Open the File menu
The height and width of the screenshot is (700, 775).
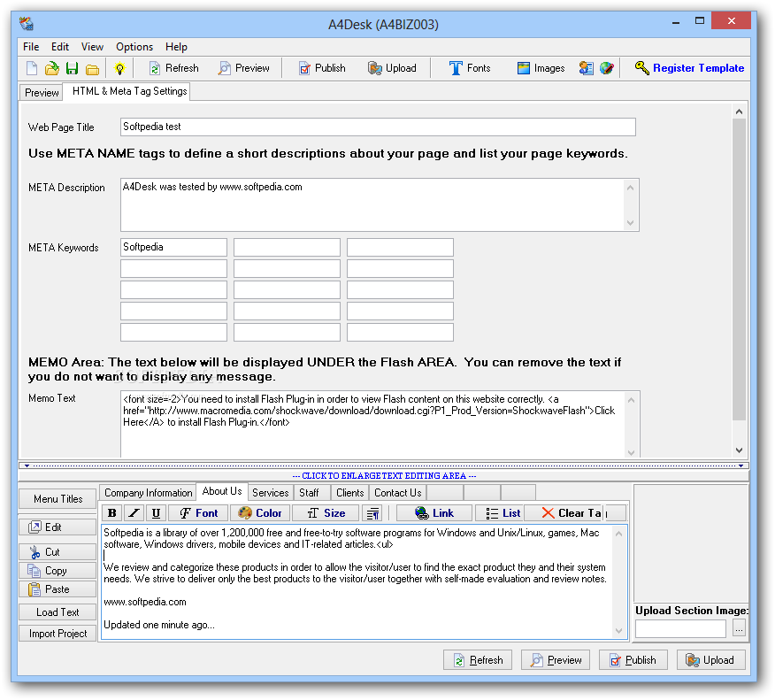coord(31,47)
